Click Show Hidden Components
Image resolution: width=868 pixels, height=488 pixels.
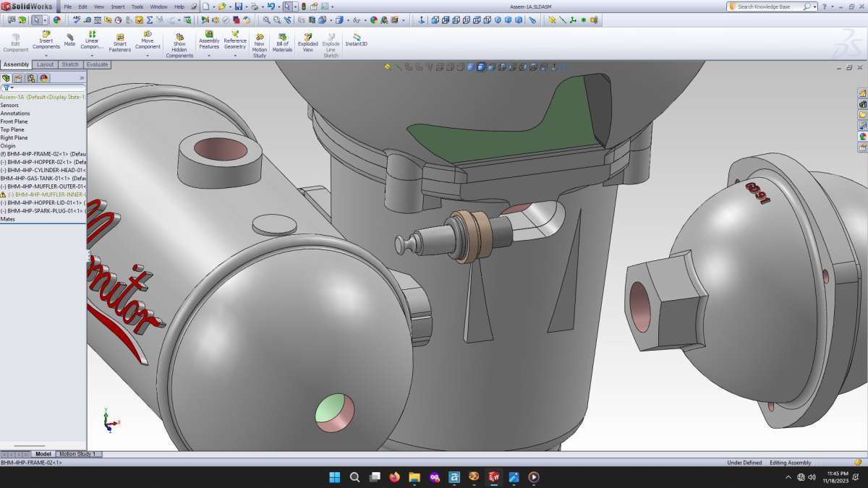(x=179, y=46)
